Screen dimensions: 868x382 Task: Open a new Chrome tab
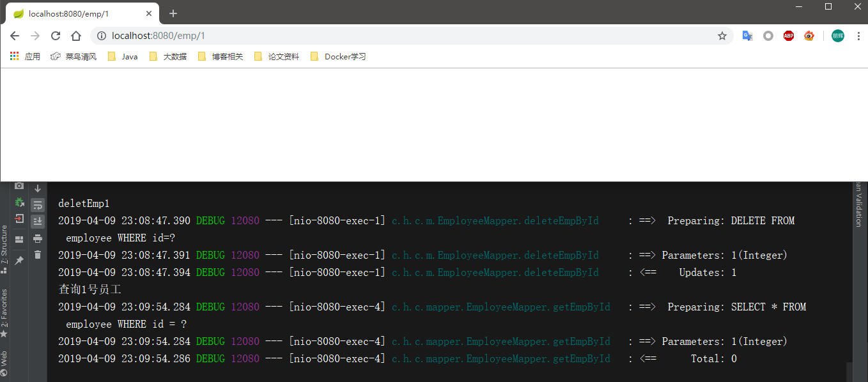[x=173, y=13]
